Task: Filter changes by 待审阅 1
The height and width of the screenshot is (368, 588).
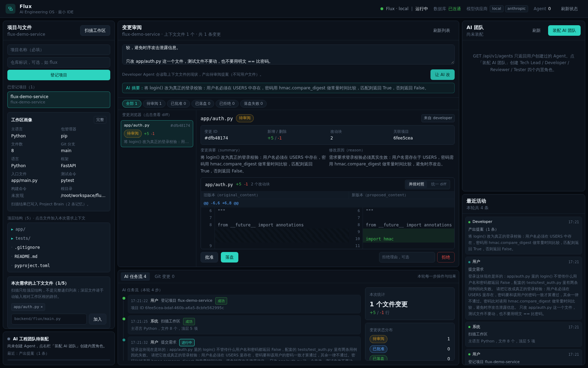Action: (154, 104)
